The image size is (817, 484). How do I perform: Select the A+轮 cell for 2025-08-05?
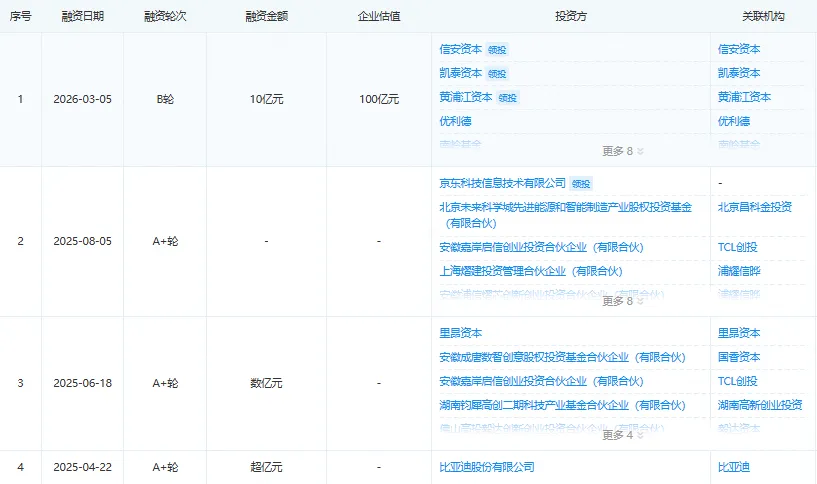tap(165, 242)
